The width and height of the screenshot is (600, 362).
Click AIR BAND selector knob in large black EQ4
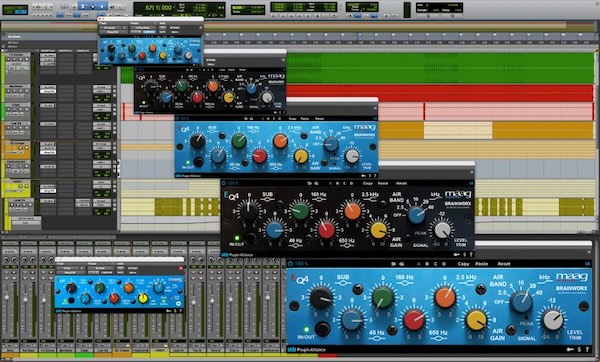tap(416, 215)
